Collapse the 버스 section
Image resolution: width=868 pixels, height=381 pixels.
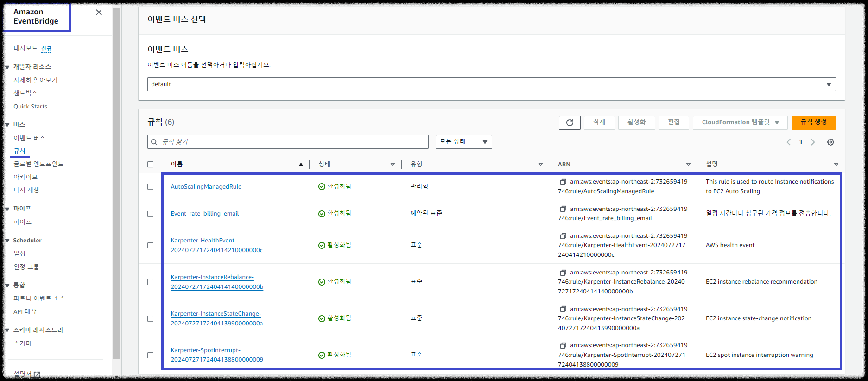7,125
